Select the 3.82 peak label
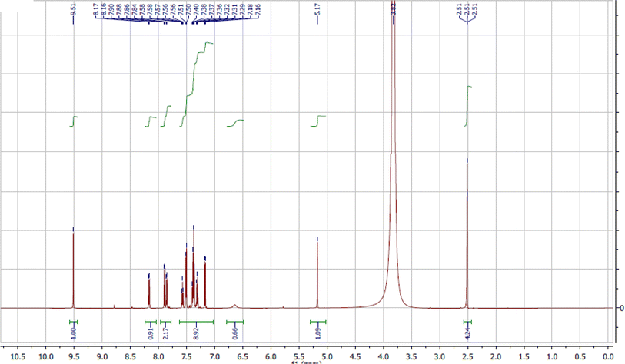Viewport: 625px width, 364px height. [x=394, y=9]
